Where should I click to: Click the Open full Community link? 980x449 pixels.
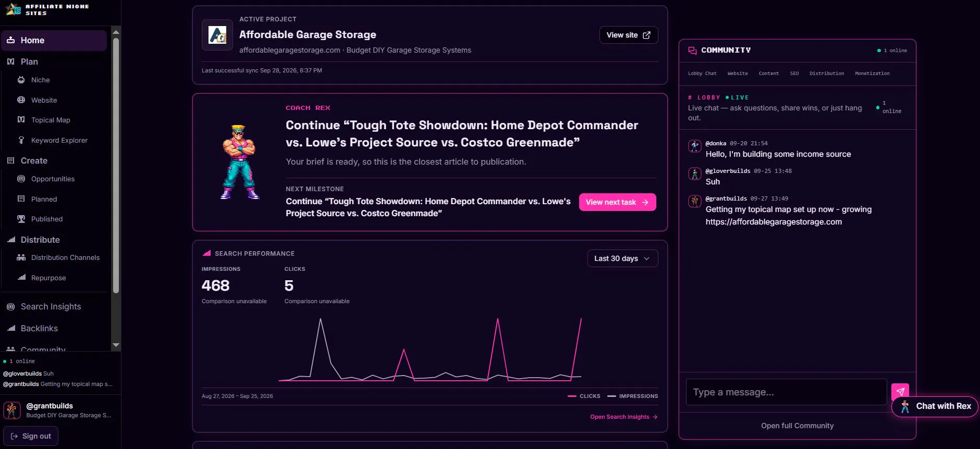pyautogui.click(x=797, y=426)
